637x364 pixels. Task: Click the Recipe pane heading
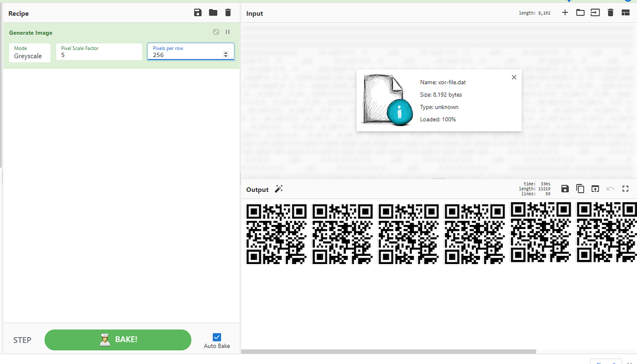19,14
